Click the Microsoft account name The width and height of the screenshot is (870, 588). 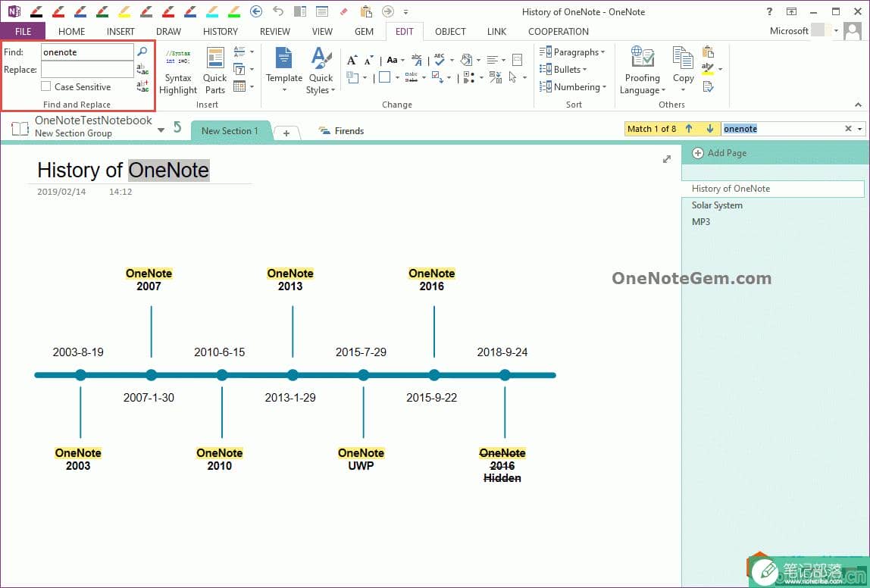pos(789,31)
